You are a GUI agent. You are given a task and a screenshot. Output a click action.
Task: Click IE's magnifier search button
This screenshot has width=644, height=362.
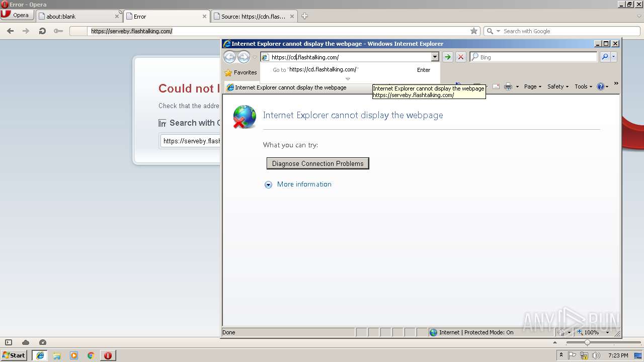[x=605, y=57]
